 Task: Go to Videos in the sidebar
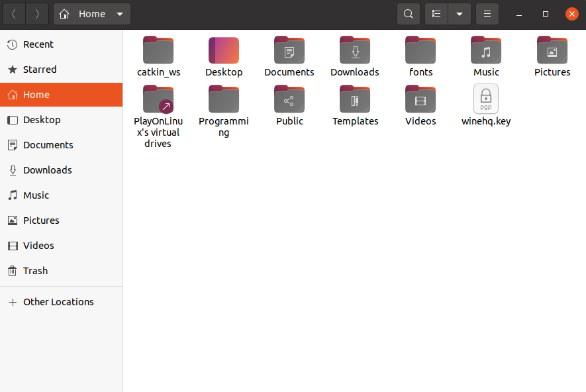point(62,246)
